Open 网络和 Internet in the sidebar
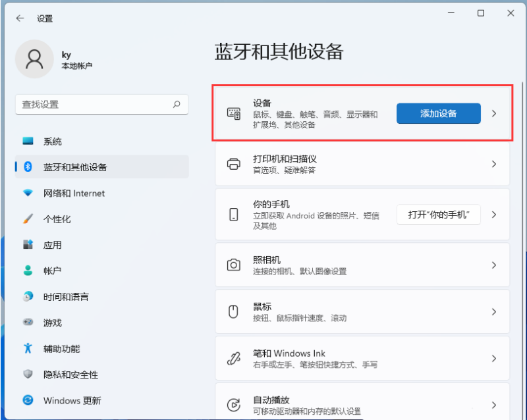 pos(74,193)
